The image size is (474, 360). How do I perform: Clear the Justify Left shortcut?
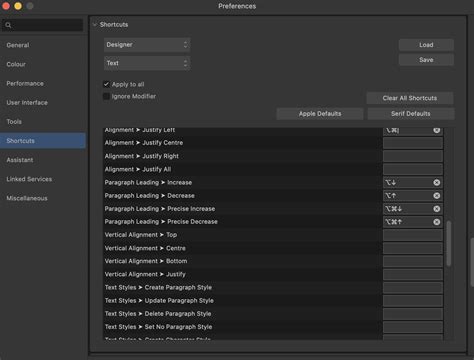(436, 130)
